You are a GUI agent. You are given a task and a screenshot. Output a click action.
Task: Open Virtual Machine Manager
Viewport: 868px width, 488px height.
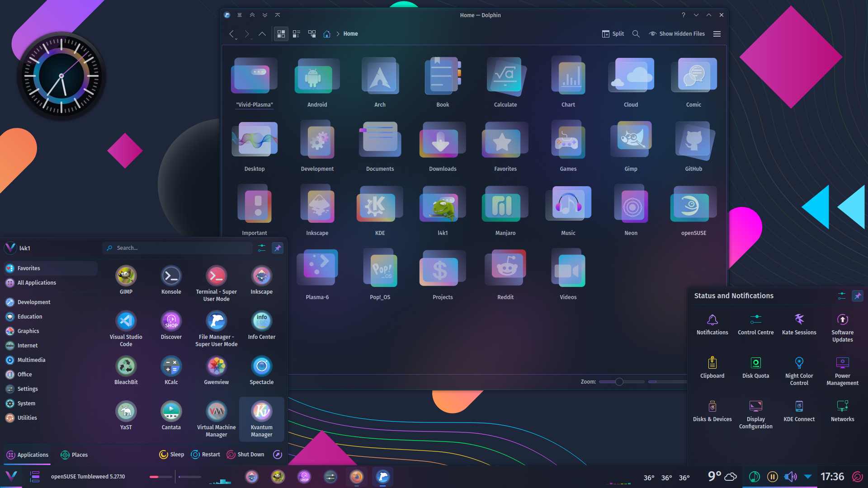[217, 419]
